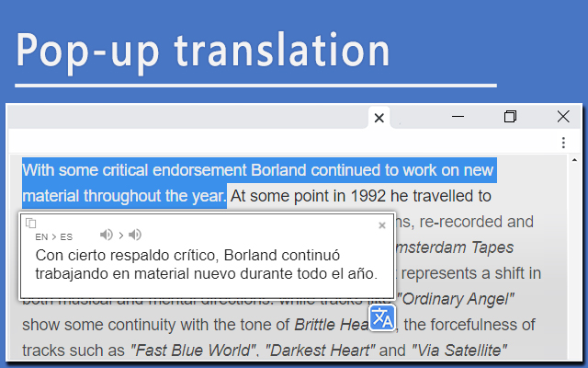Copy the translated text with the copy icon
588x368 pixels.
point(30,223)
